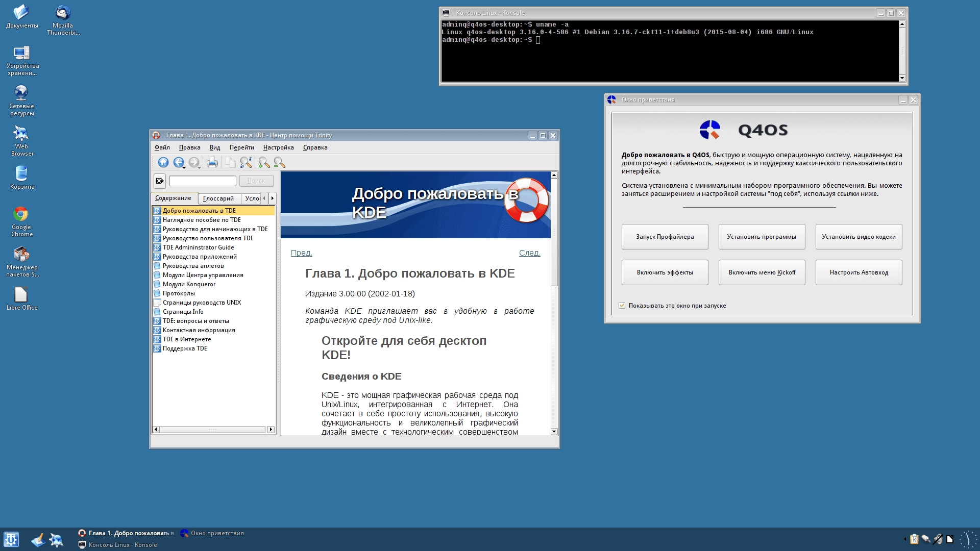Launch Mozilla Thunderbird from the desktop
The width and height of the screenshot is (980, 551).
[x=63, y=20]
